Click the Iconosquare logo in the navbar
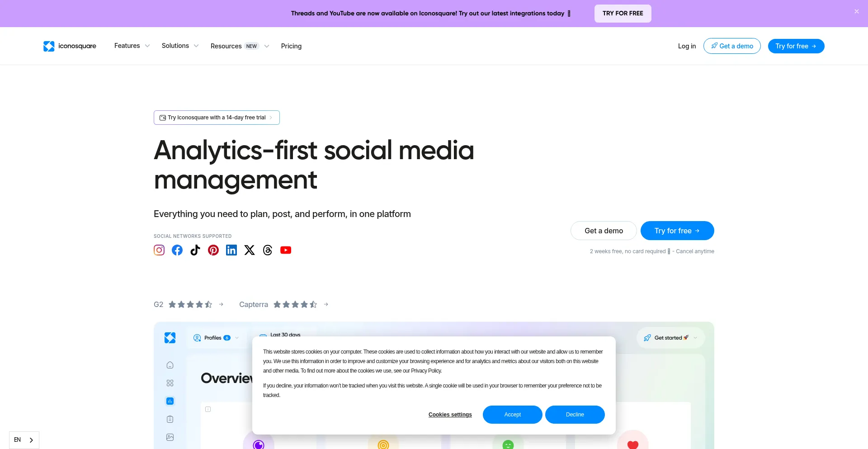 (x=70, y=46)
